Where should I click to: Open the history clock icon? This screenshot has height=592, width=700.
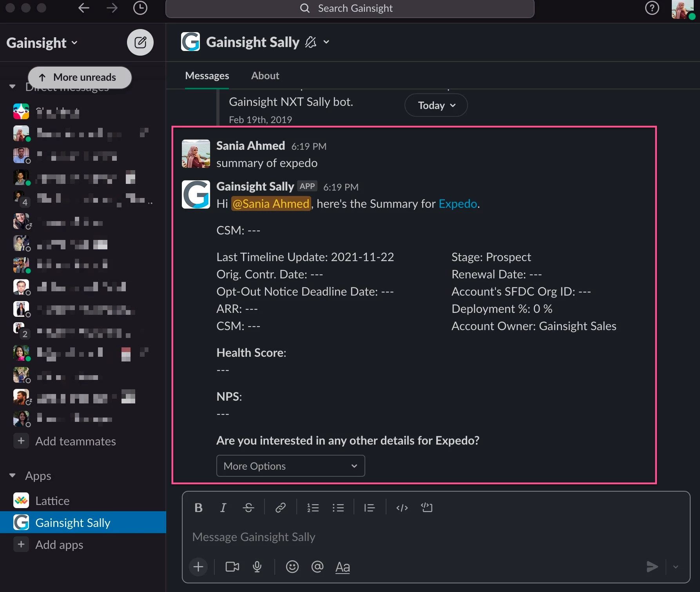tap(140, 8)
